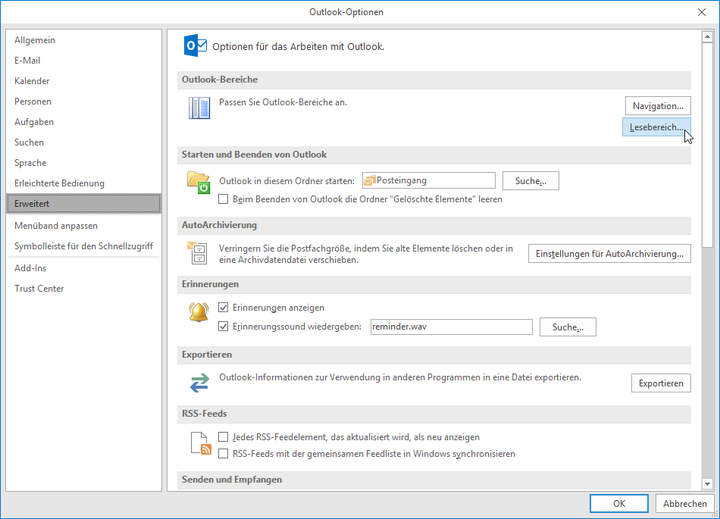Close the Outlook-Optionen dialog

(702, 12)
